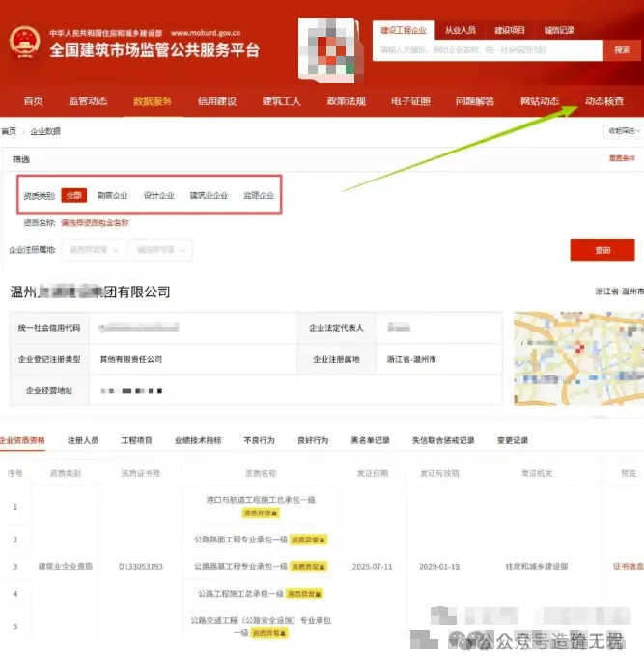Screen dimensions: 644x667
Task: Select the 建筑业企业 qualification category
Action: [x=209, y=195]
